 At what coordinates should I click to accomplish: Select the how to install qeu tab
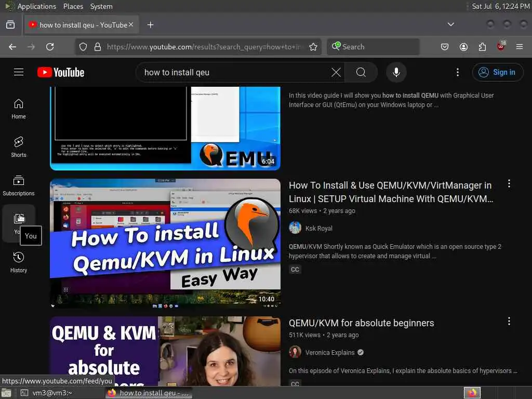coord(82,25)
